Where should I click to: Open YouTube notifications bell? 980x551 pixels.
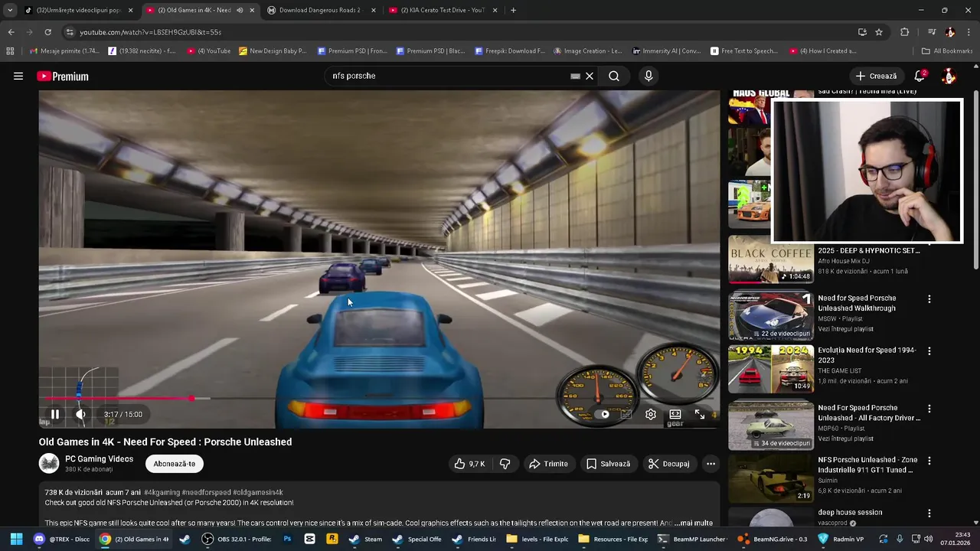coord(920,76)
